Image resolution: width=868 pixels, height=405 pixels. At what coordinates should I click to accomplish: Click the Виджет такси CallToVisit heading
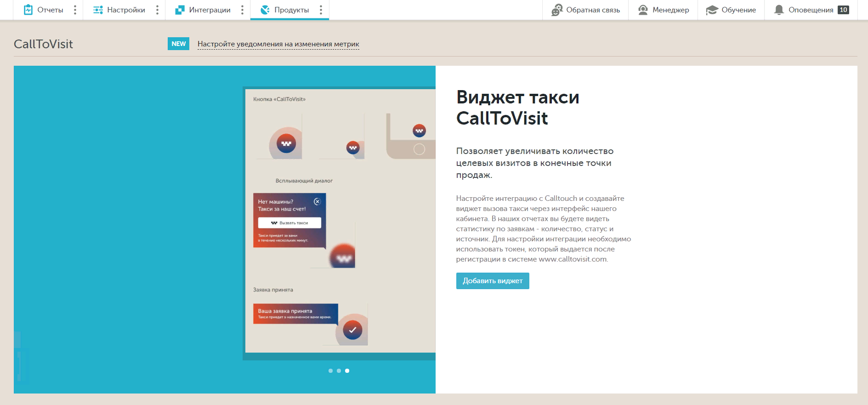coord(518,108)
